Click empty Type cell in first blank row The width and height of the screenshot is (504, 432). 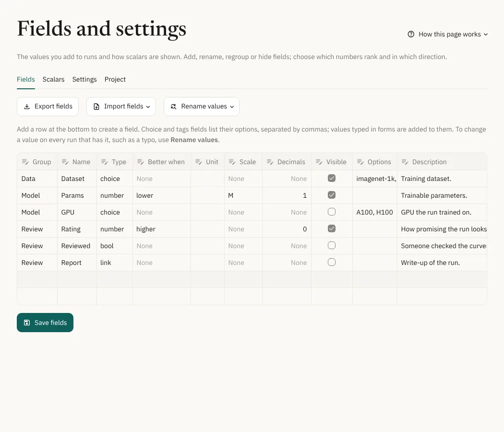coord(115,279)
